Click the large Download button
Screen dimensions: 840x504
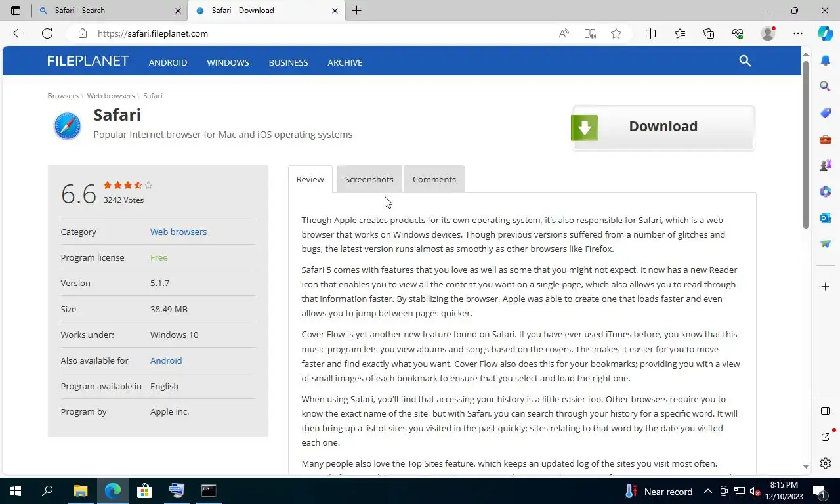[663, 127]
